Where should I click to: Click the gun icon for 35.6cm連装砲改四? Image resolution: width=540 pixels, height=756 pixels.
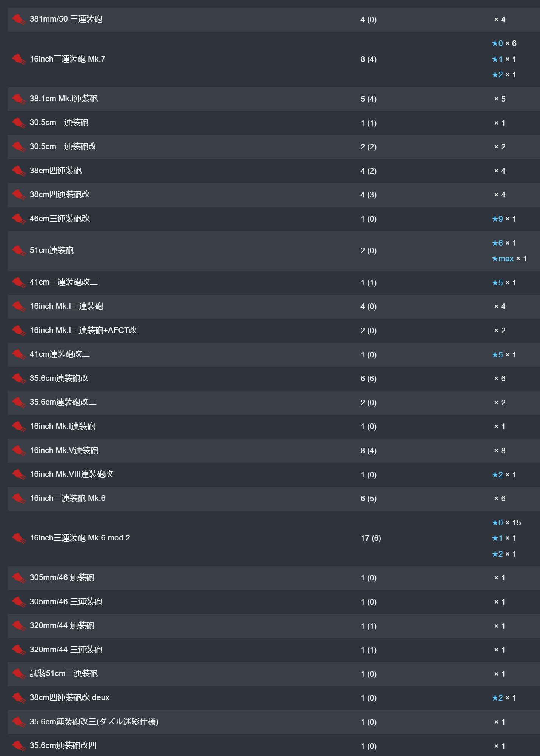(18, 746)
